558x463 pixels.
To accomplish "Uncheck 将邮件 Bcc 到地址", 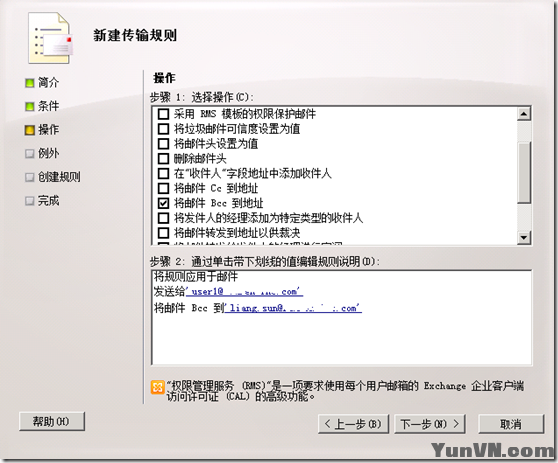I will [x=163, y=203].
